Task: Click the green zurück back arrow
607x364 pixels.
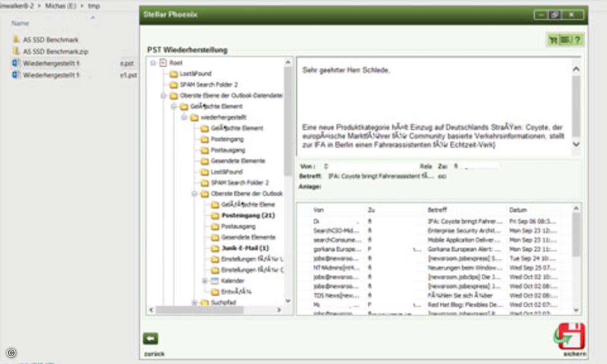Action: (x=151, y=338)
